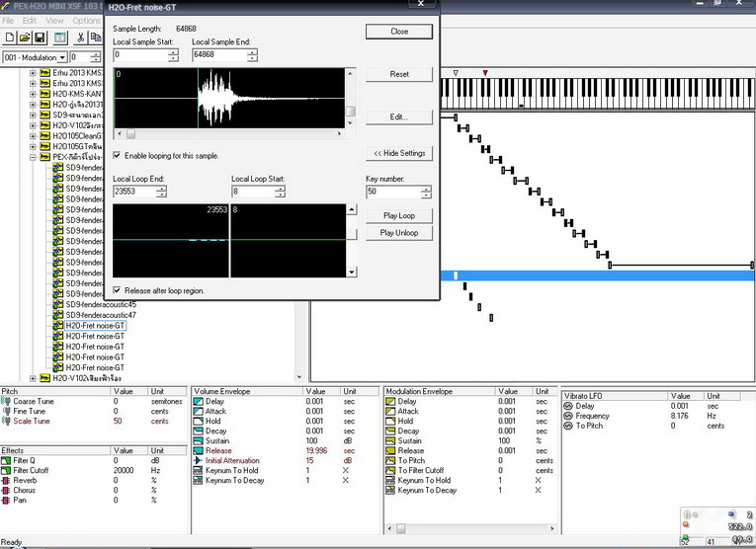Click the Reverb effect icon
Image resolution: width=756 pixels, height=549 pixels.
click(6, 481)
